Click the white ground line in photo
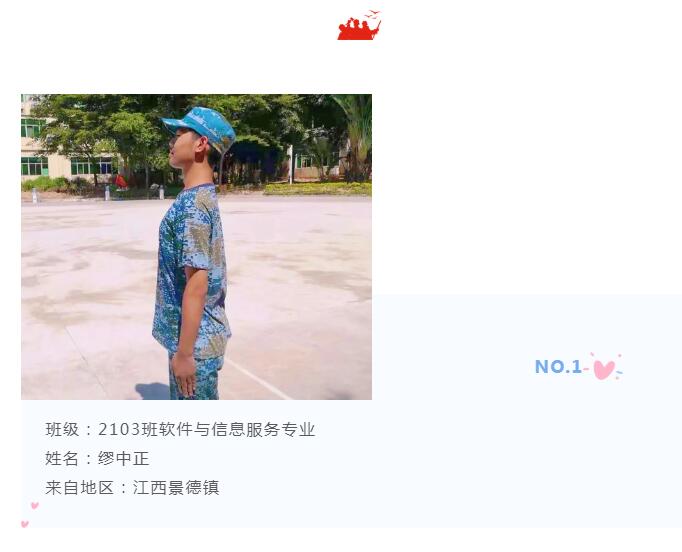The image size is (682, 552). point(257,378)
